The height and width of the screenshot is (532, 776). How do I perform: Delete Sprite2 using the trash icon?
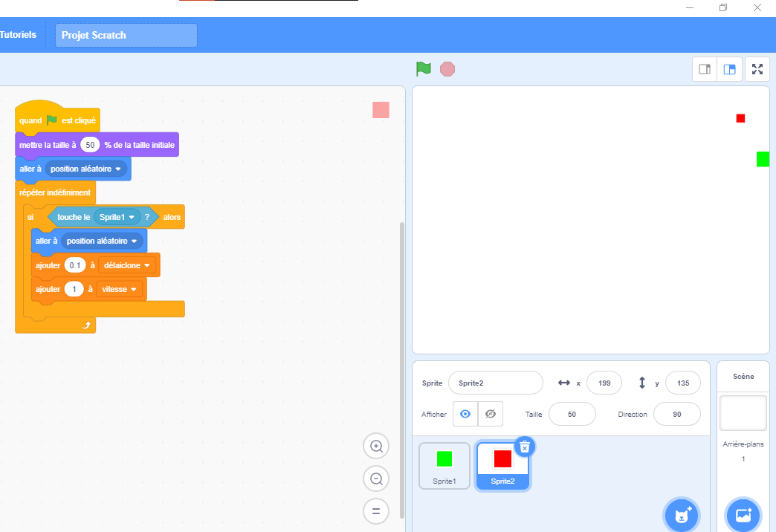click(525, 446)
